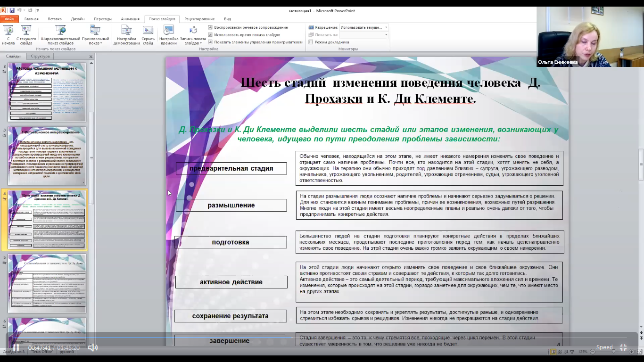Image resolution: width=644 pixels, height=362 pixels.
Task: Open the Файл tab
Action: pos(9,19)
